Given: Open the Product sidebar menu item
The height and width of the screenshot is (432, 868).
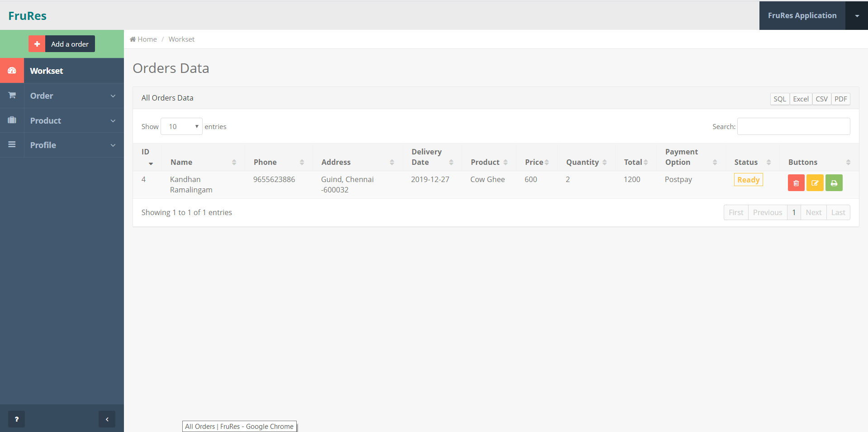Looking at the screenshot, I should (62, 120).
